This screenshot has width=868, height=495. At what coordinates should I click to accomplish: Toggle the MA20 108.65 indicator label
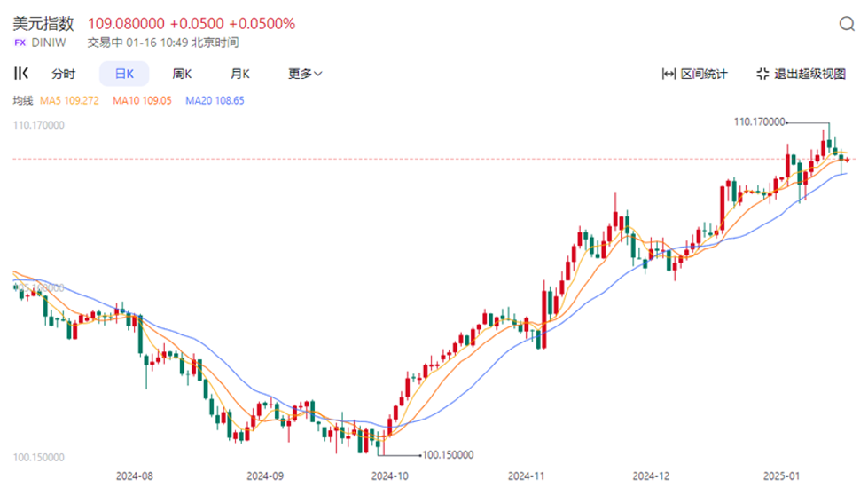coord(215,101)
